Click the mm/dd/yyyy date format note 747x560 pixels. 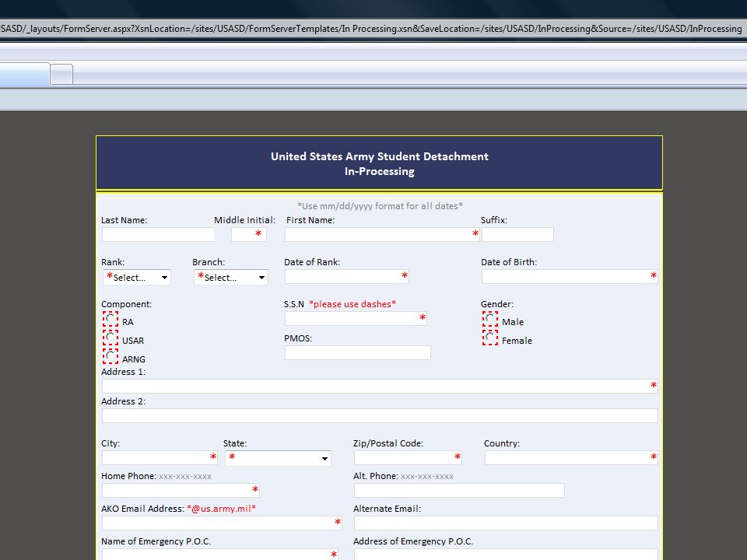(380, 205)
